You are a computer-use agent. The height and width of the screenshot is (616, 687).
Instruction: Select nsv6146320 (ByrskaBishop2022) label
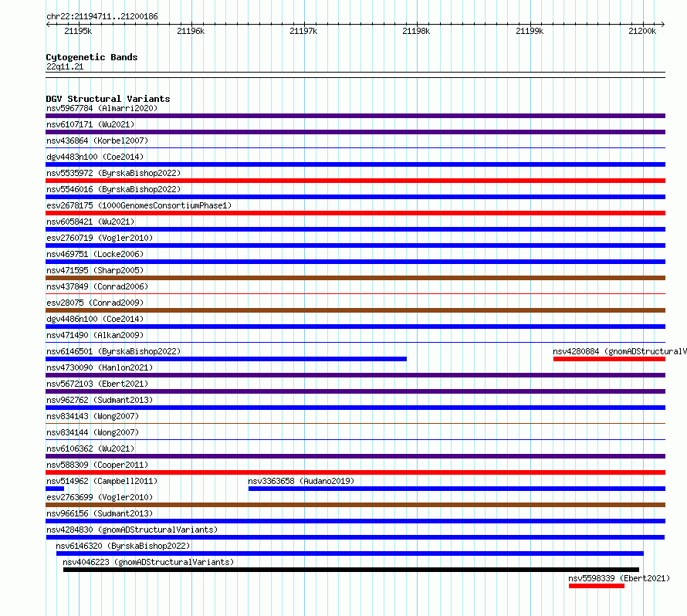[x=123, y=546]
